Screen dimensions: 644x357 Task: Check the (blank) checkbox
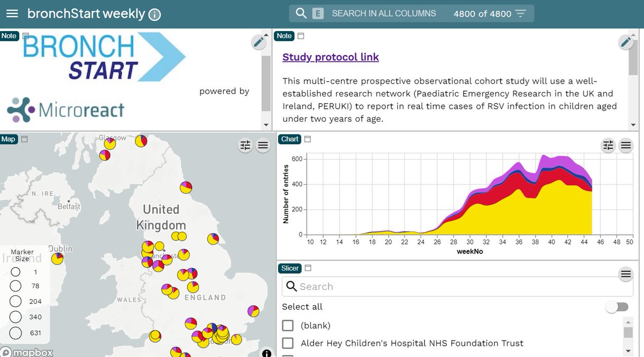pos(288,325)
